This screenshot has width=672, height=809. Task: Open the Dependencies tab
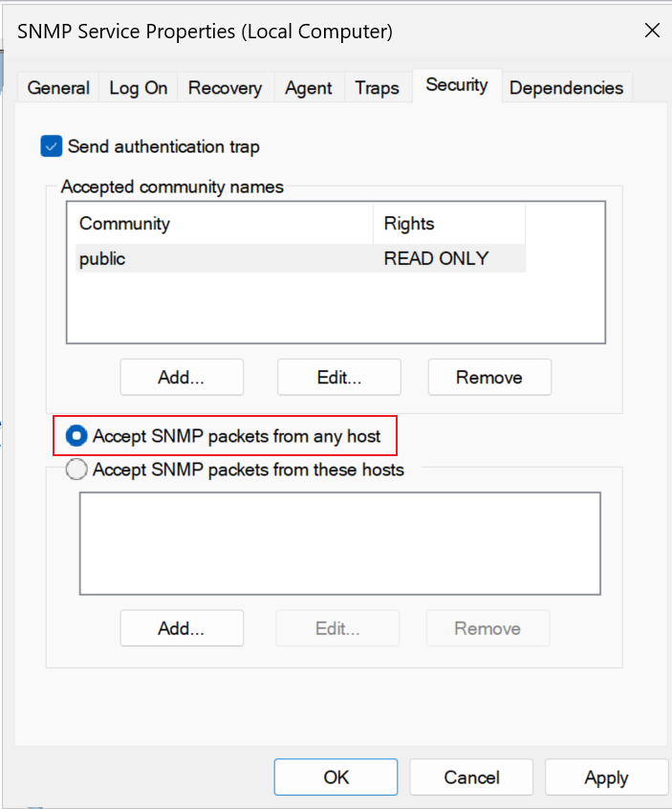(x=566, y=88)
